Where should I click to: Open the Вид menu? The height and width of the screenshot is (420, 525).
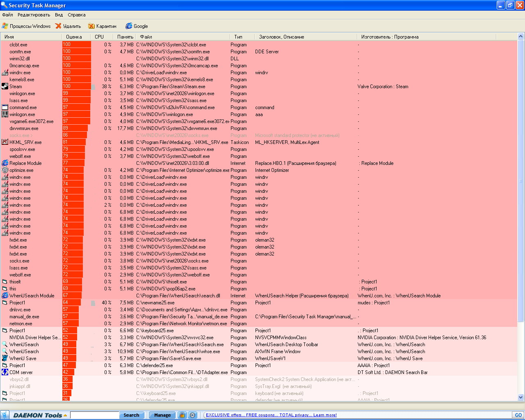pos(59,15)
